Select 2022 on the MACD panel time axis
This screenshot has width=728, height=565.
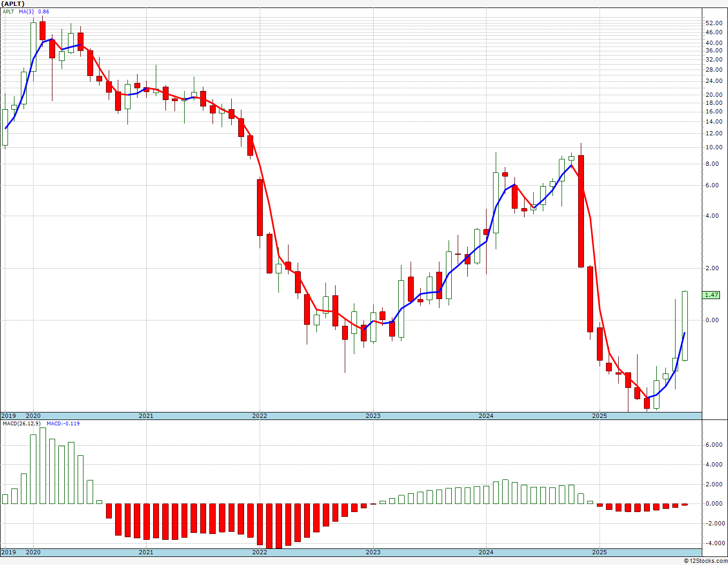pyautogui.click(x=260, y=552)
